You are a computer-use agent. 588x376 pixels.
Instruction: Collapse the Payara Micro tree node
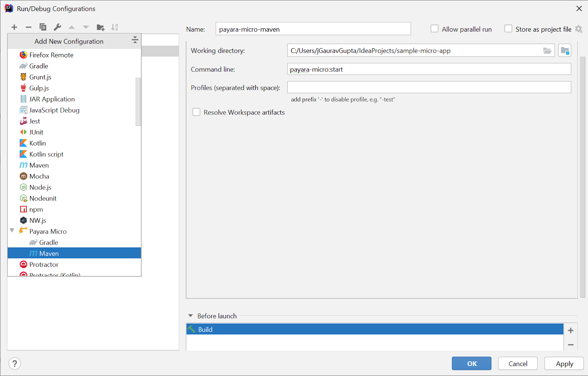pos(12,231)
